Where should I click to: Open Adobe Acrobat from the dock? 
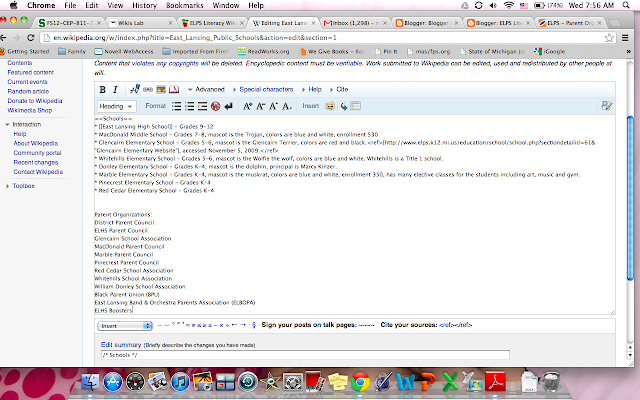(495, 383)
